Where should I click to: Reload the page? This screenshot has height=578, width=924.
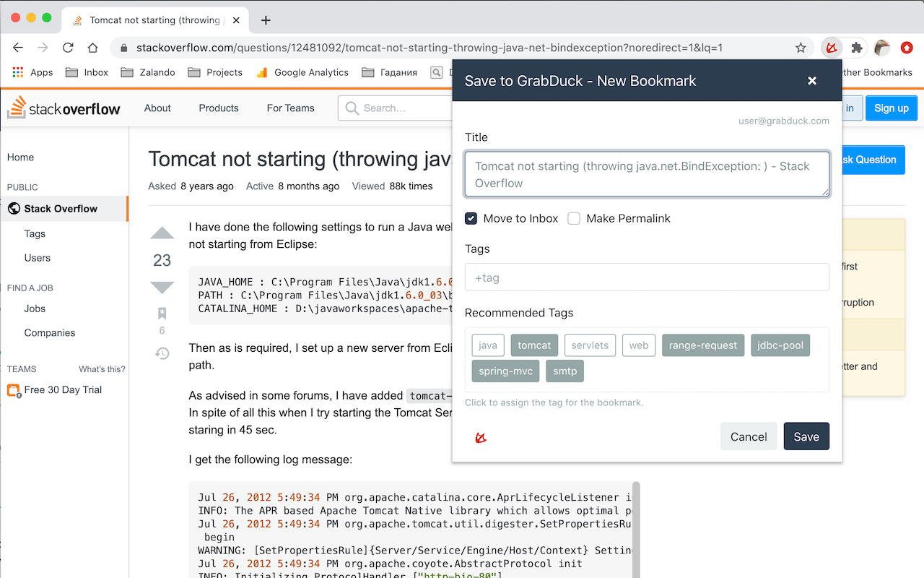pos(68,48)
